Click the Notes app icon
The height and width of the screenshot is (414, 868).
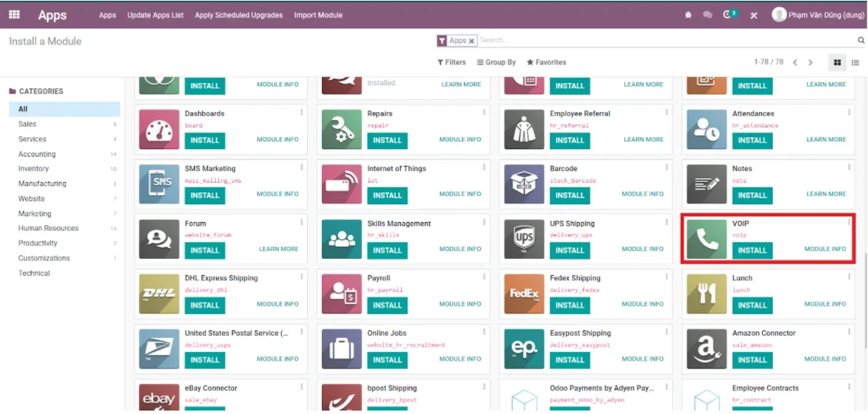pyautogui.click(x=707, y=184)
